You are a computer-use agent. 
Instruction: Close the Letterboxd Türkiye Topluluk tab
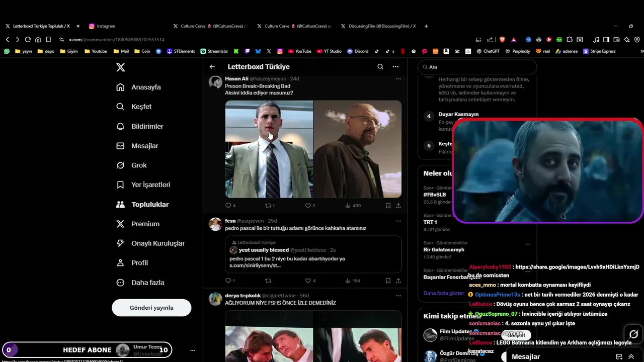pos(77,26)
